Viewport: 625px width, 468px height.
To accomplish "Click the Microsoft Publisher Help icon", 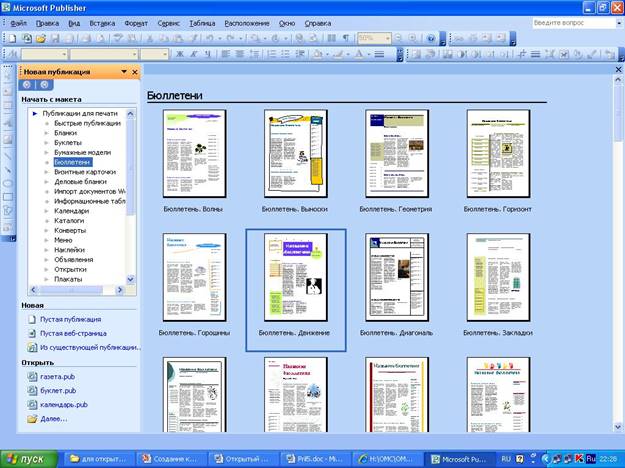I will coord(431,38).
